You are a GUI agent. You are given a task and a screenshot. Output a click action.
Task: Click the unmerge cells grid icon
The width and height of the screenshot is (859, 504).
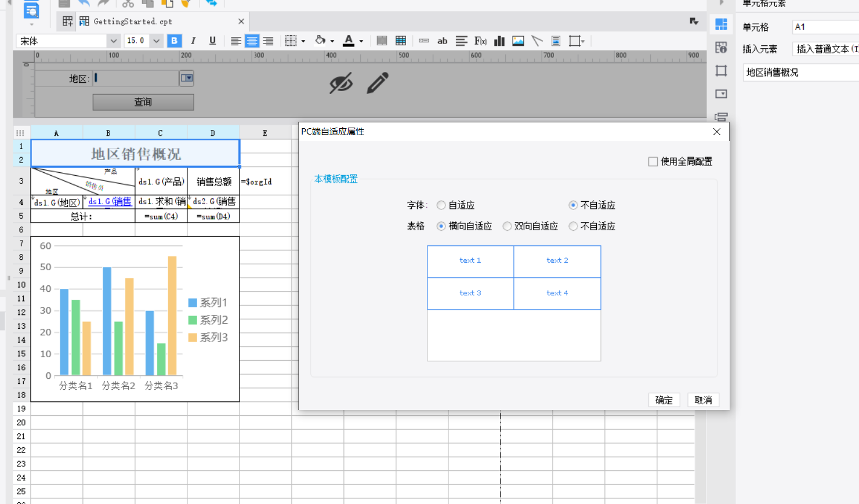[x=400, y=41]
